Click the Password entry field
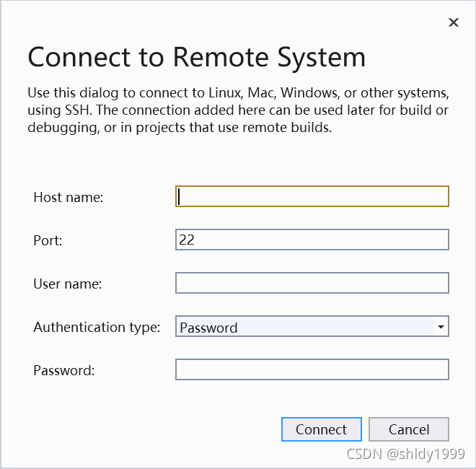This screenshot has width=476, height=469. pos(312,369)
